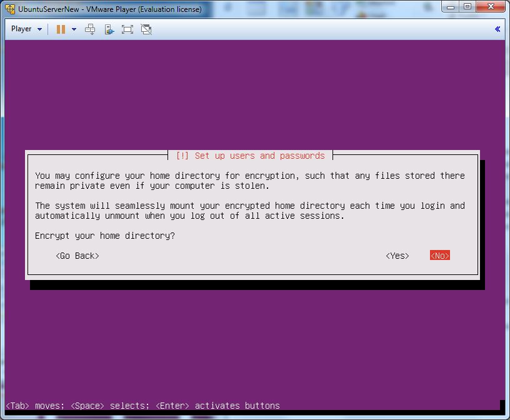Collapse toolbar with the double chevron
Image resolution: width=510 pixels, height=420 pixels.
[x=497, y=29]
